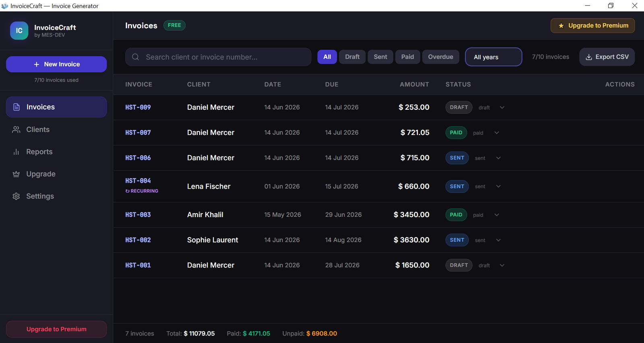
Task: Click the search client or invoice field
Action: pos(218,57)
